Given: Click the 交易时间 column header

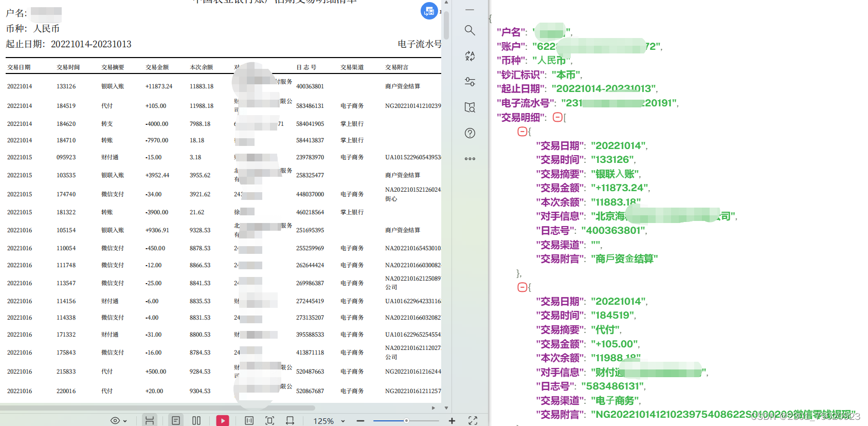Looking at the screenshot, I should (68, 67).
